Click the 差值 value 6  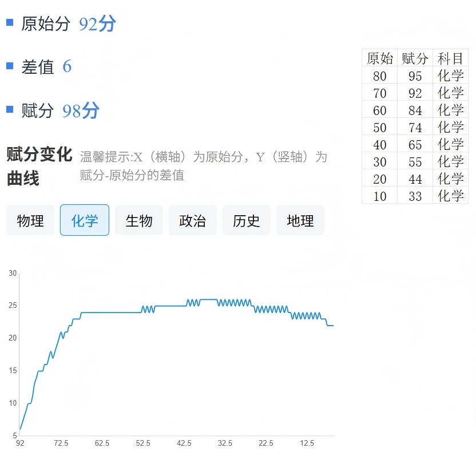[67, 66]
